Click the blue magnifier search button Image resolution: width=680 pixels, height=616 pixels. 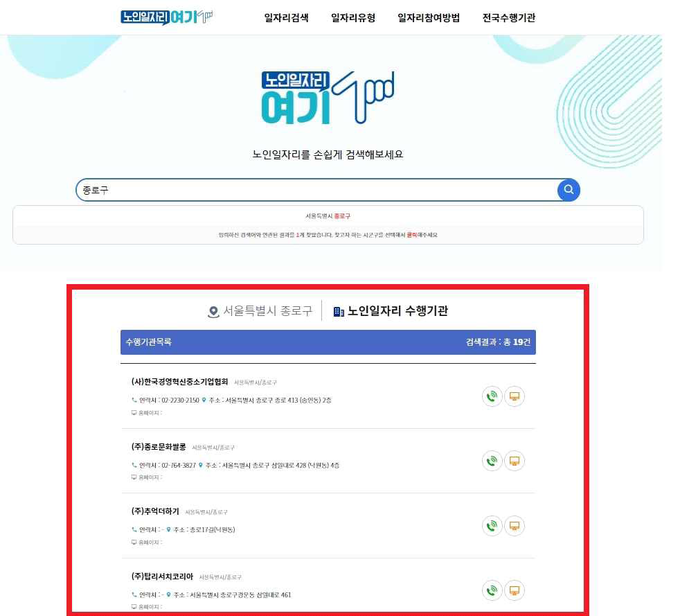pos(568,190)
